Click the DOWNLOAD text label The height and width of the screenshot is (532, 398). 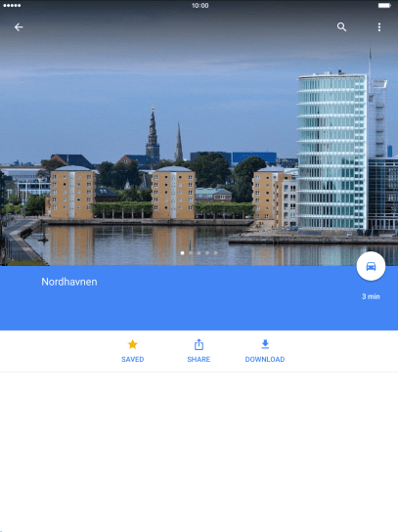[265, 359]
